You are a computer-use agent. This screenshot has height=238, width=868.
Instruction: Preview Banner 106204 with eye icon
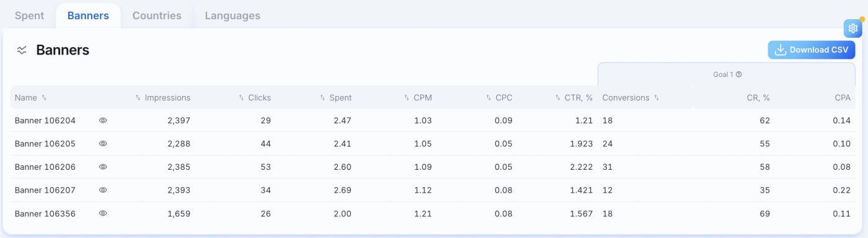(103, 120)
